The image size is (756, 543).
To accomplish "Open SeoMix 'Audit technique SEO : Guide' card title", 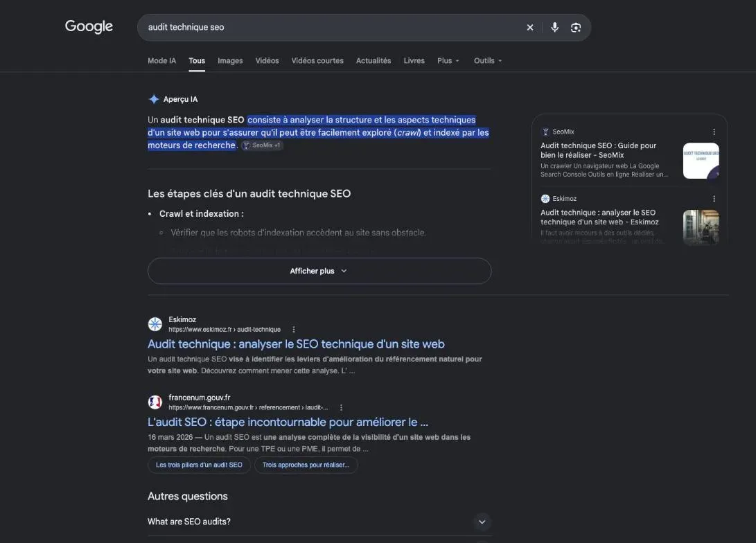I will tap(598, 150).
